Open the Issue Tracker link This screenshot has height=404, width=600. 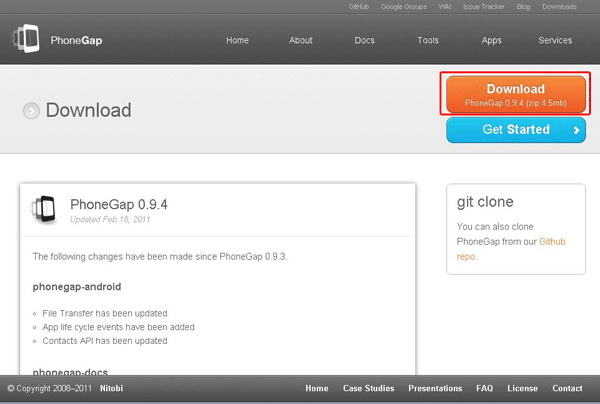click(x=484, y=7)
